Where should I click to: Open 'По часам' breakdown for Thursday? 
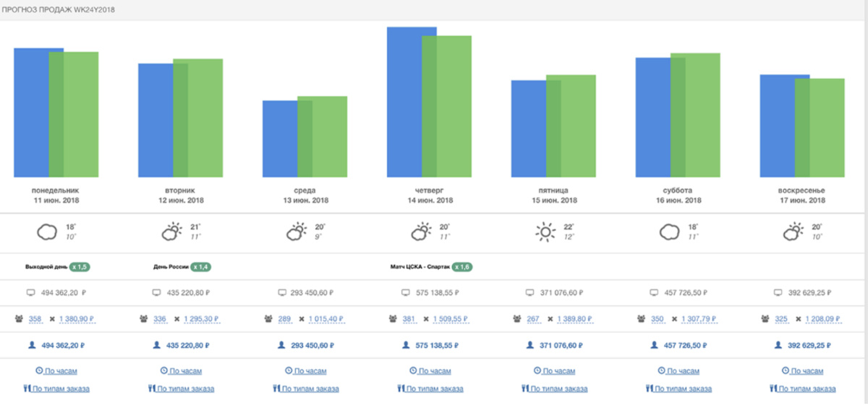[x=430, y=370]
